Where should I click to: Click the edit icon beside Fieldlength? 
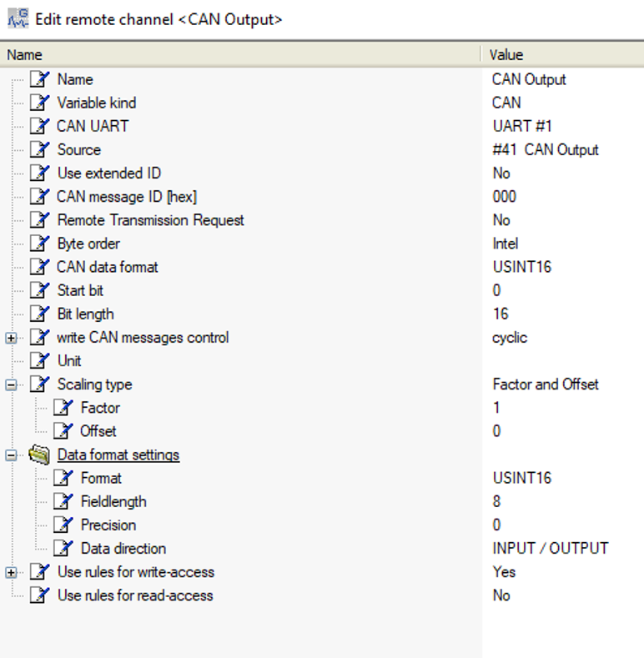(x=63, y=502)
